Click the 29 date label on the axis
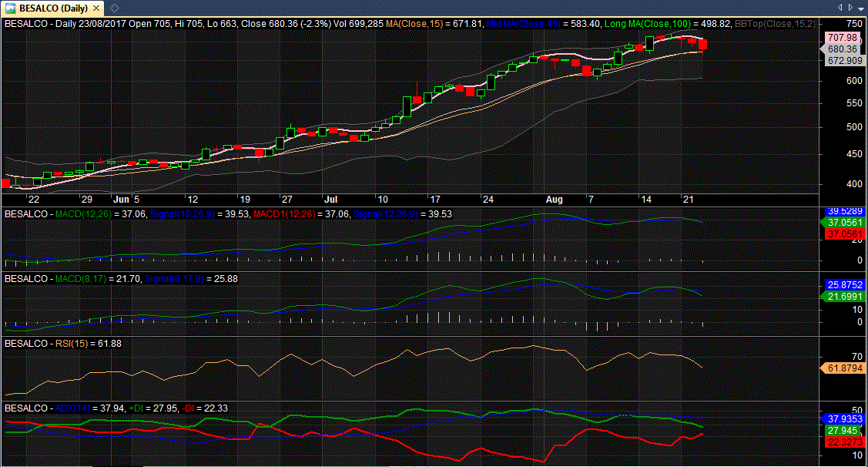This screenshot has height=467, width=868. (86, 200)
